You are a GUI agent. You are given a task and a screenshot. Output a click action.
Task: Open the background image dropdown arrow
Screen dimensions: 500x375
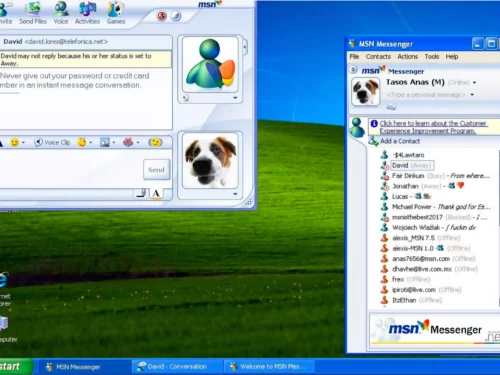[114, 143]
